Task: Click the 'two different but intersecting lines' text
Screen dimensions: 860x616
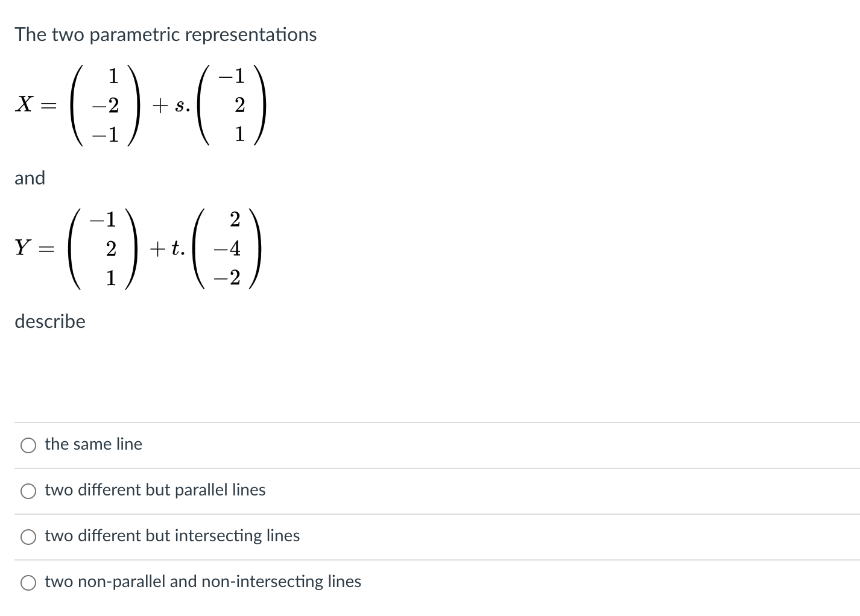Action: pyautogui.click(x=172, y=536)
